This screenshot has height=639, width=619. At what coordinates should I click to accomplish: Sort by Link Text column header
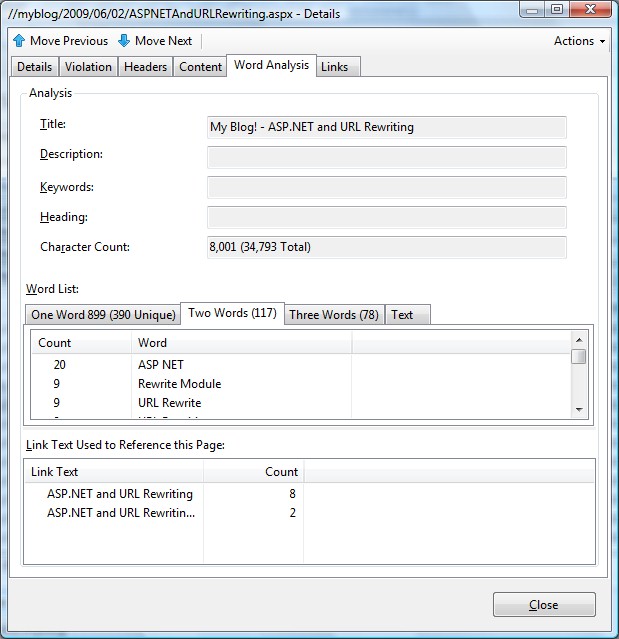pos(114,472)
